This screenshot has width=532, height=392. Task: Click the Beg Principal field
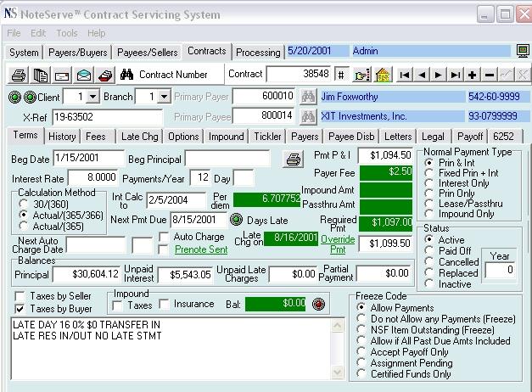coord(227,159)
